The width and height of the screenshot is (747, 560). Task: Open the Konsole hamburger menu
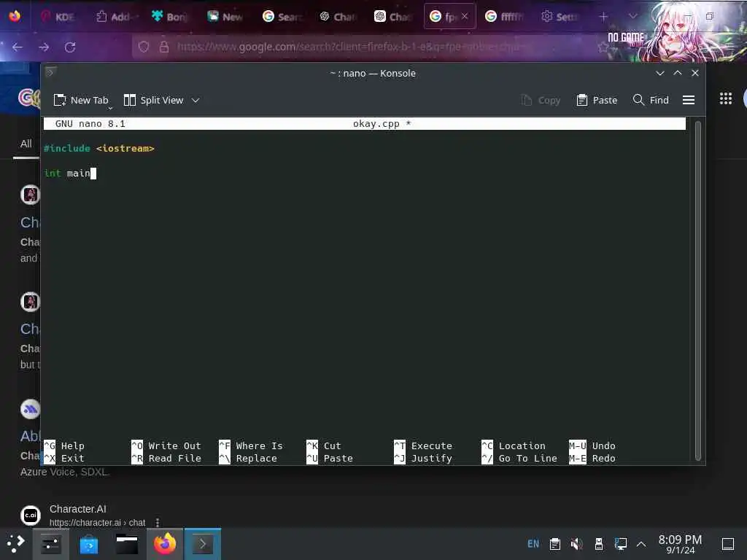[x=689, y=100]
